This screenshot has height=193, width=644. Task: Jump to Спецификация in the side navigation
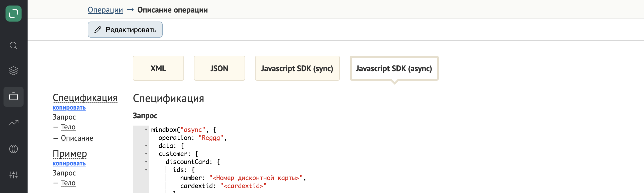[85, 98]
